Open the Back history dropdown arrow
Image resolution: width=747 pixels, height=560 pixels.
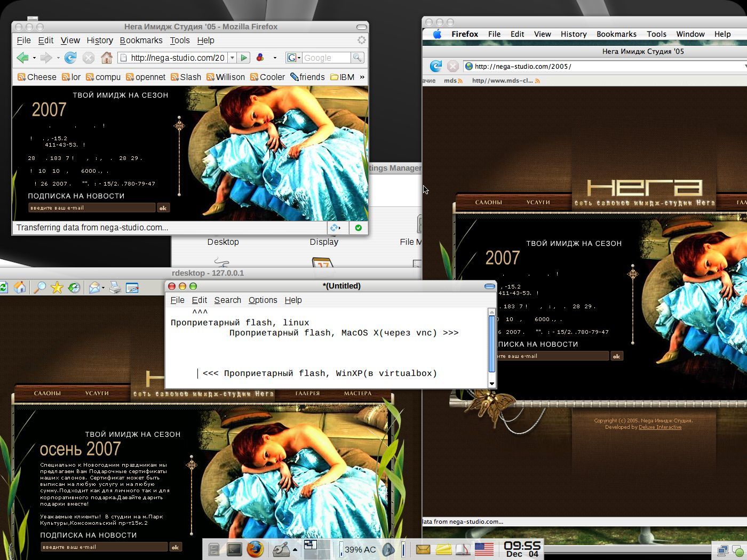click(34, 58)
